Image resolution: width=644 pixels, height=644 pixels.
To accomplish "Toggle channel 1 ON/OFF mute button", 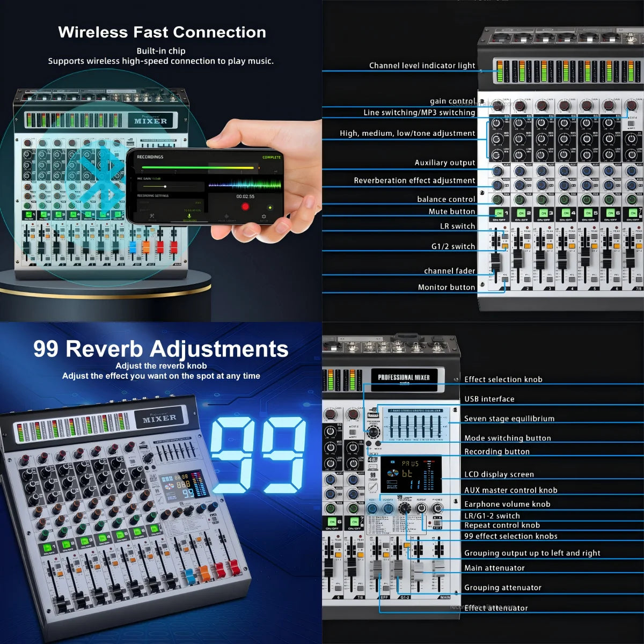I will pos(499,213).
